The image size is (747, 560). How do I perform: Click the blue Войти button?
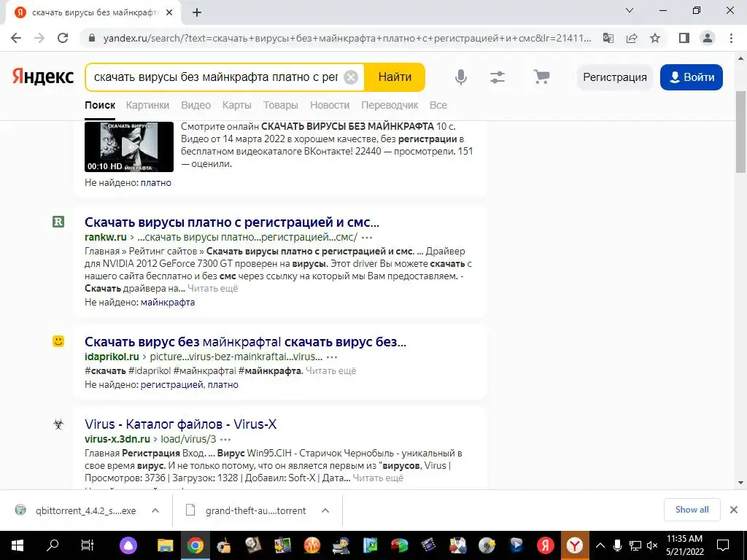[x=692, y=77]
